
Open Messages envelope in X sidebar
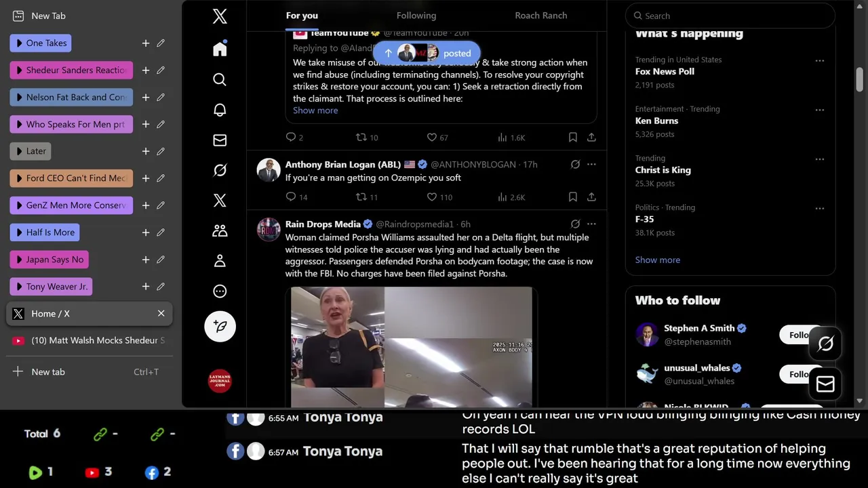(220, 140)
